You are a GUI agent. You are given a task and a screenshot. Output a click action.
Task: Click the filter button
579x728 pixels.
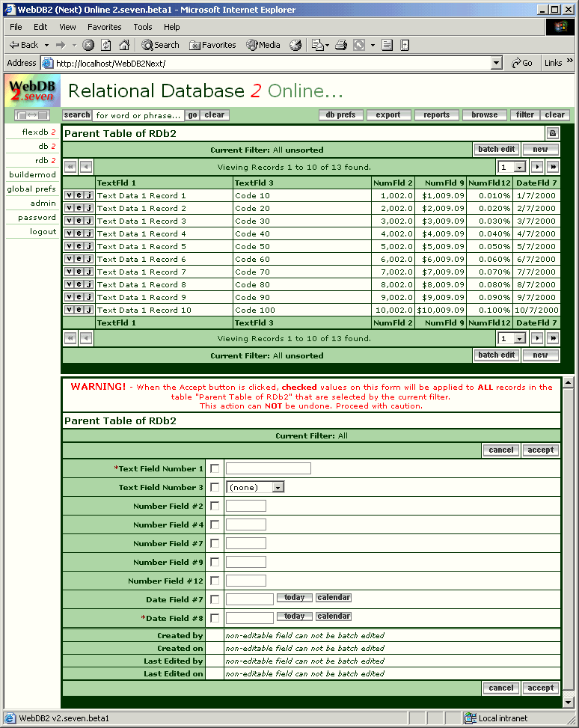point(524,114)
